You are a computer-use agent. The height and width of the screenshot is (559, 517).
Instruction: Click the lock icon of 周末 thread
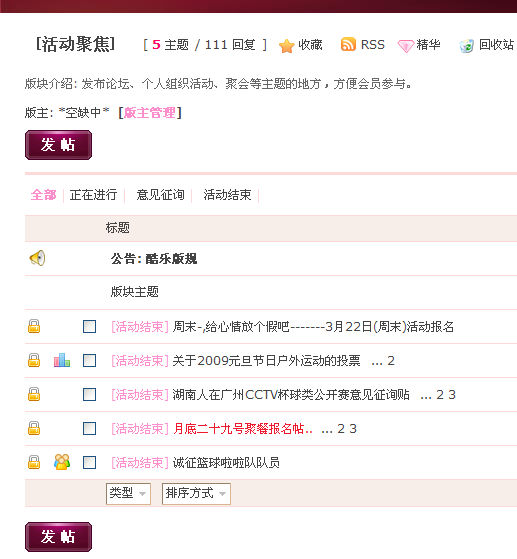tap(34, 326)
